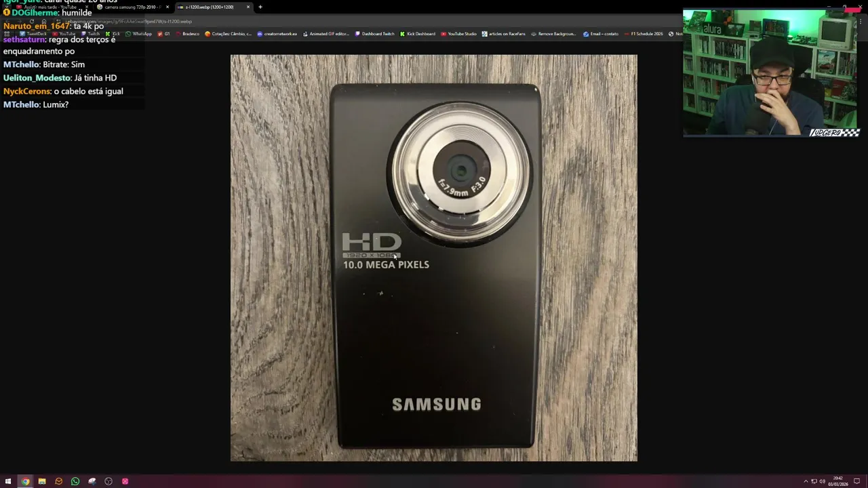Viewport: 868px width, 488px height.
Task: Open the TweetDeck bookmark
Action: 33,34
